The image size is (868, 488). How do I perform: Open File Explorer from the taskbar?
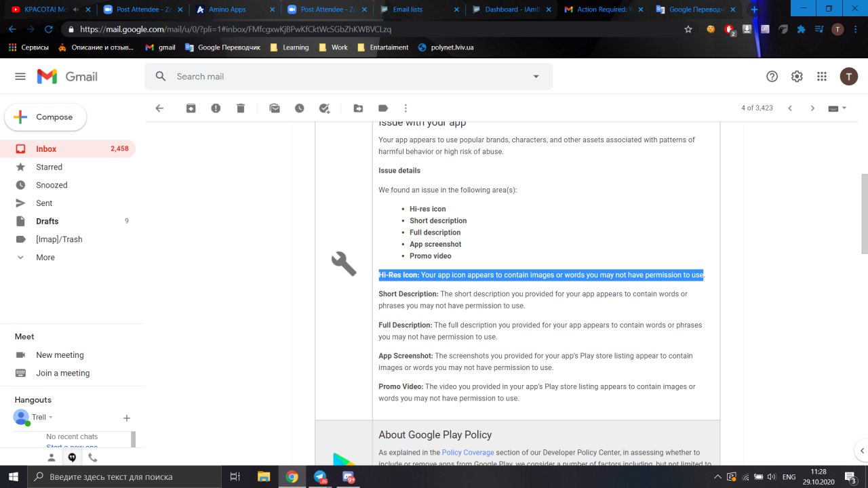click(264, 476)
